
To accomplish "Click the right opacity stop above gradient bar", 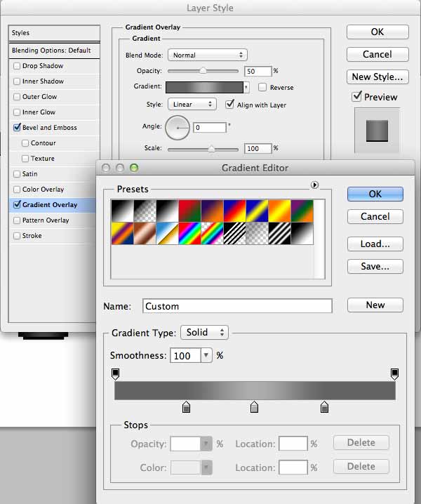I will [394, 374].
